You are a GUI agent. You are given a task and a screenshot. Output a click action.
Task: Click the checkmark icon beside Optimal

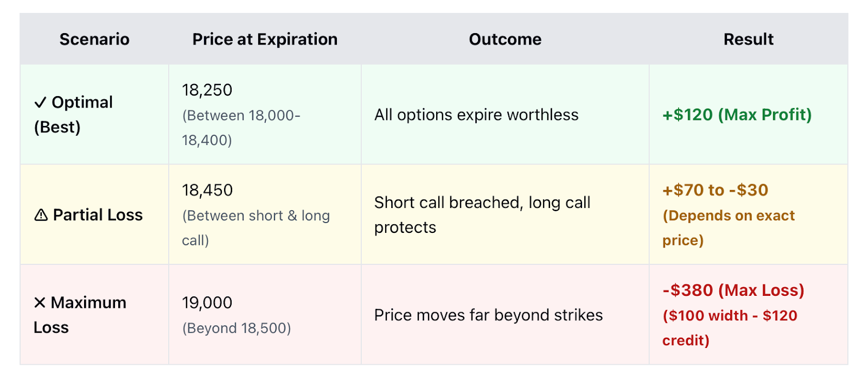coord(41,103)
